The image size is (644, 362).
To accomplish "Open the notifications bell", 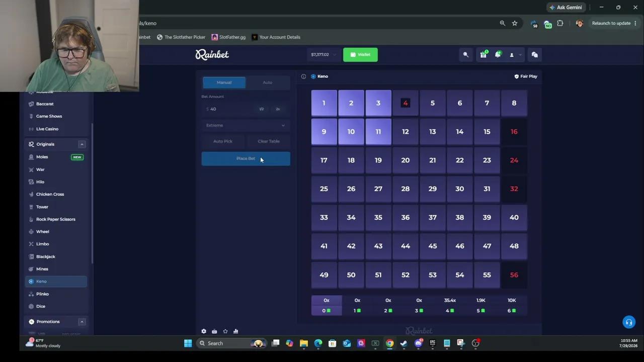I will 498,55.
